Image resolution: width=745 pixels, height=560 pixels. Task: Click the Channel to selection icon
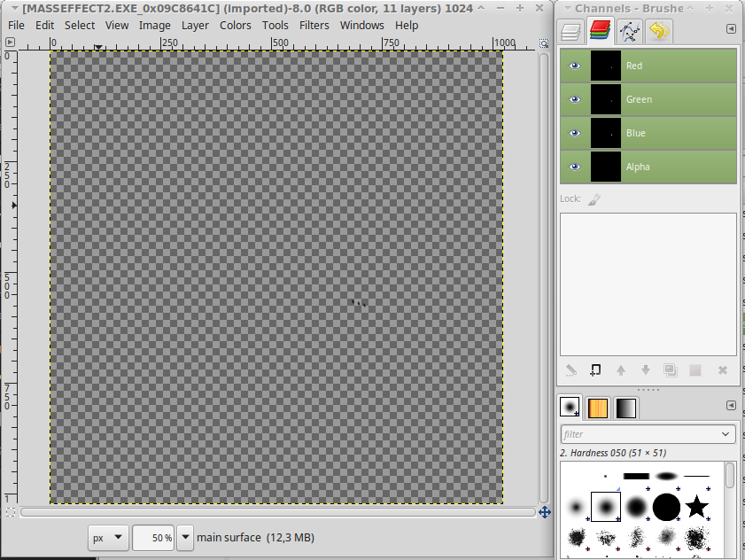point(695,370)
